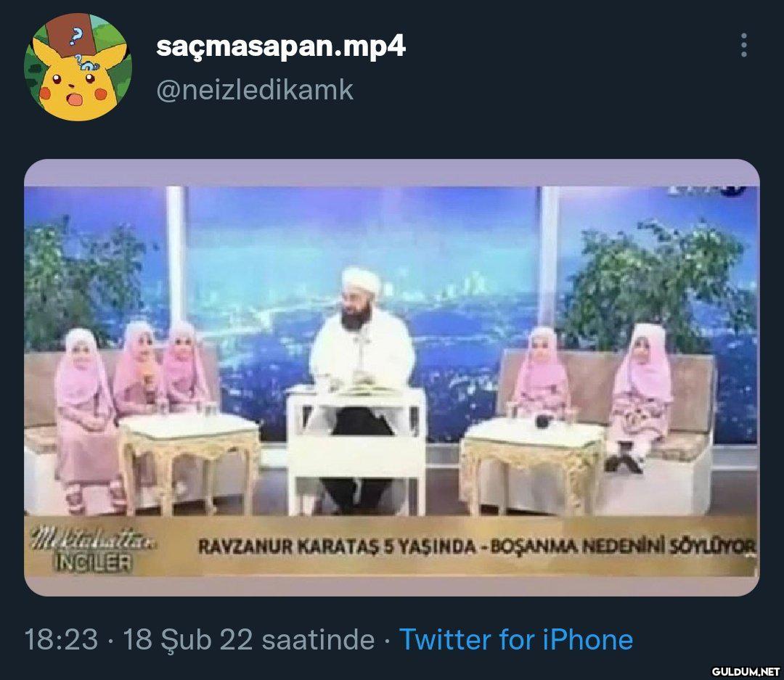The image size is (784, 680).
Task: Click the TV channel logo in video corner
Action: [706, 191]
